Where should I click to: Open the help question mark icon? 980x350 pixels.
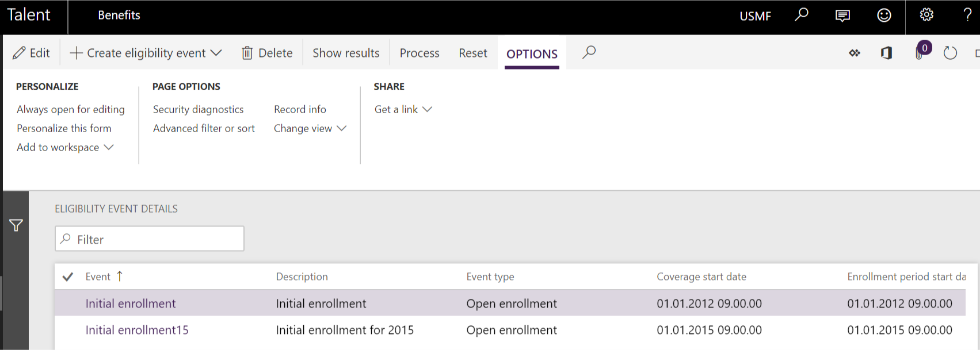[x=968, y=15]
